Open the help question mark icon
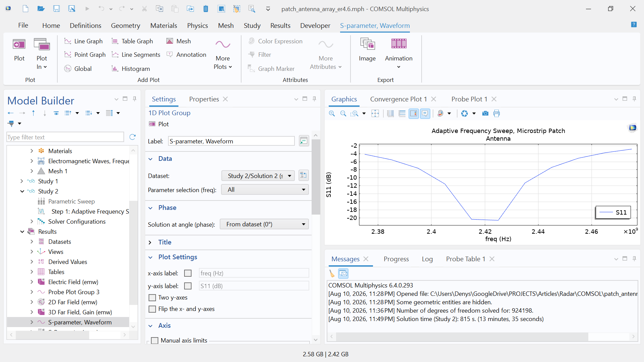The height and width of the screenshot is (362, 644). click(x=634, y=25)
